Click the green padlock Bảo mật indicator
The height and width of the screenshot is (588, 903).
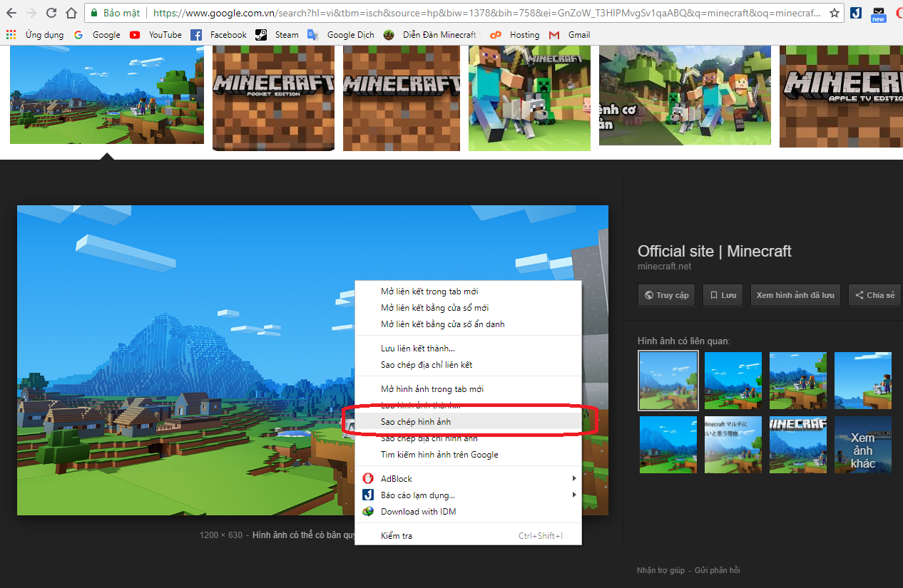(x=114, y=13)
